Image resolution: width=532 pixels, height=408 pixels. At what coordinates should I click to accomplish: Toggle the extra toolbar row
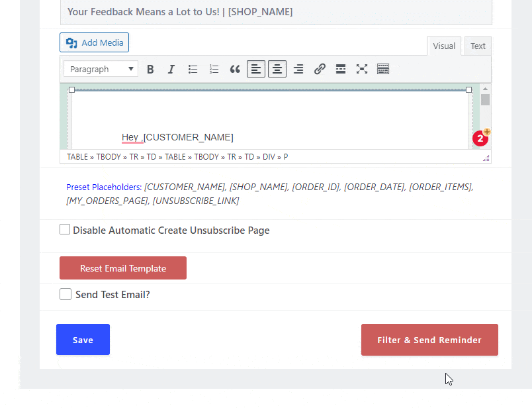click(x=383, y=70)
